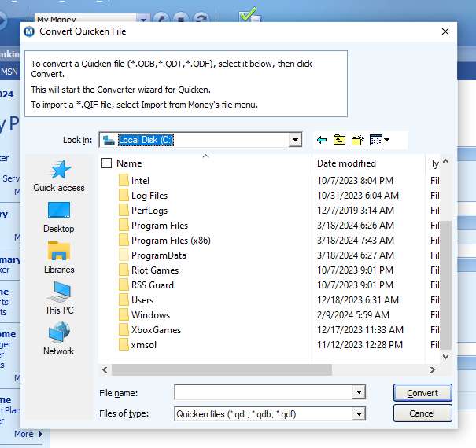
Task: Click date 3/18/2024 6:27 AM
Action: (x=355, y=255)
